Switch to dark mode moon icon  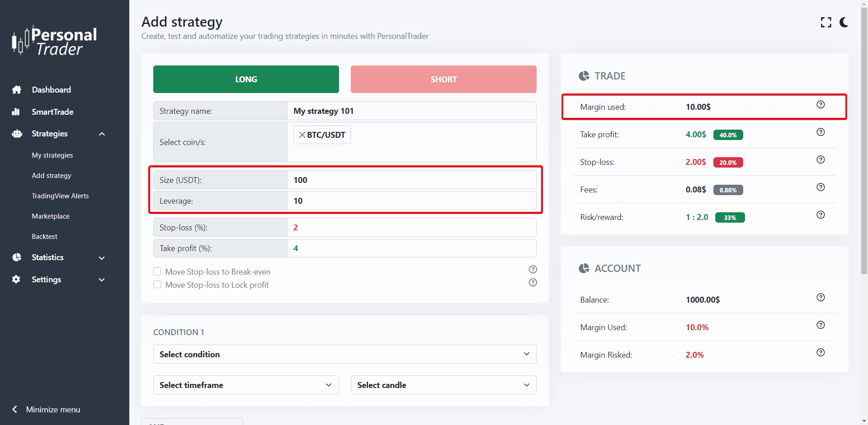(844, 23)
